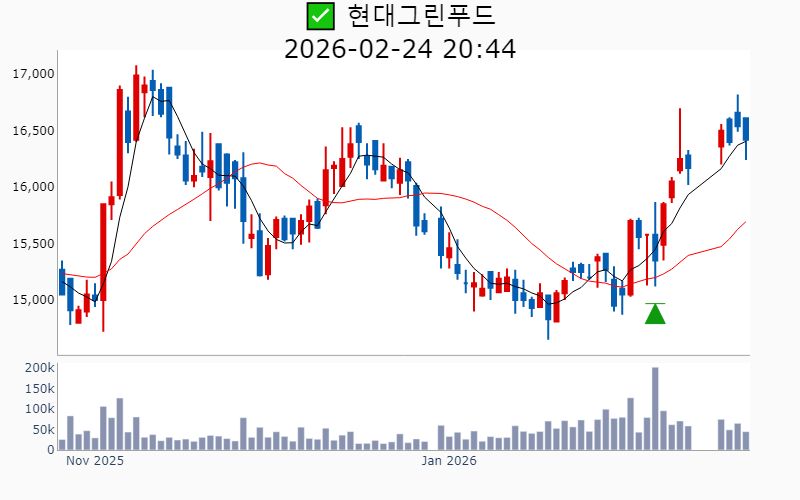This screenshot has width=800, height=500.
Task: Click the 16,500 price axis label
Action: 32,131
